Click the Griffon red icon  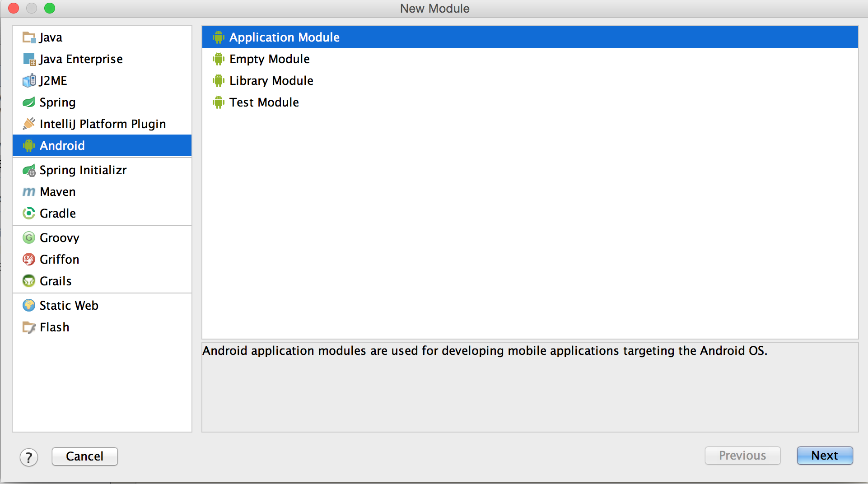(29, 259)
